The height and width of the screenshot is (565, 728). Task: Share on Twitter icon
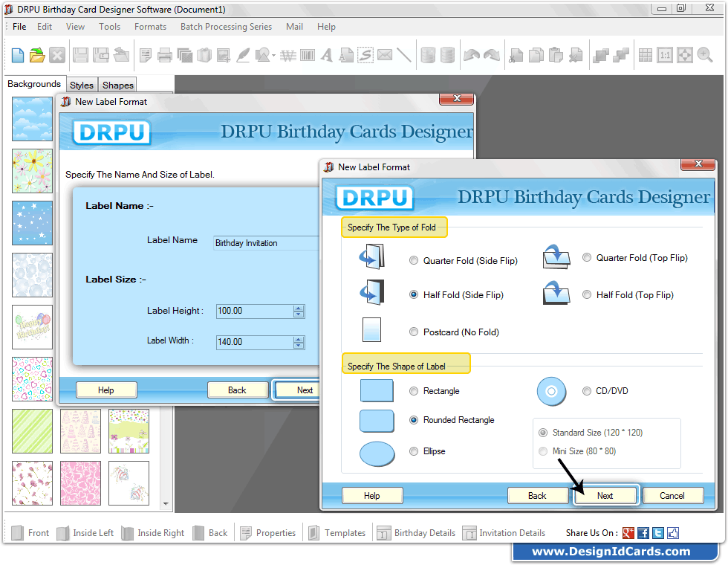[x=658, y=533]
